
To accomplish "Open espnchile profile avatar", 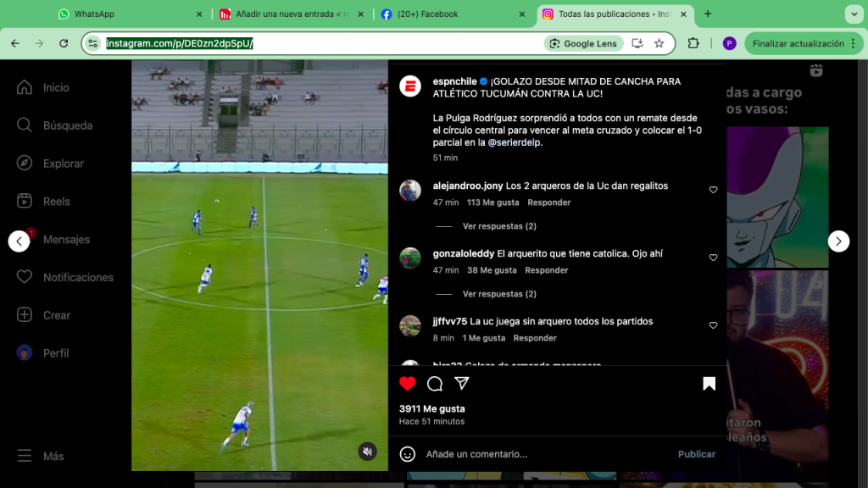I will tap(410, 86).
